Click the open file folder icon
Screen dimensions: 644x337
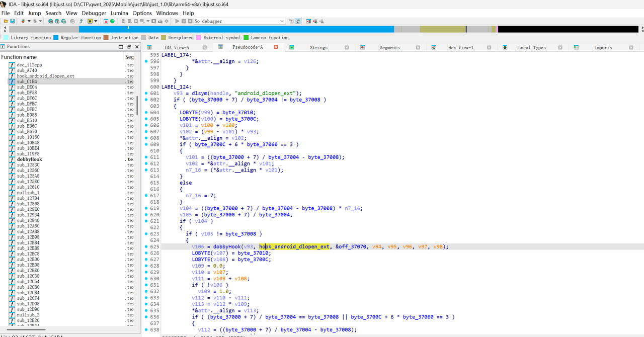point(5,21)
